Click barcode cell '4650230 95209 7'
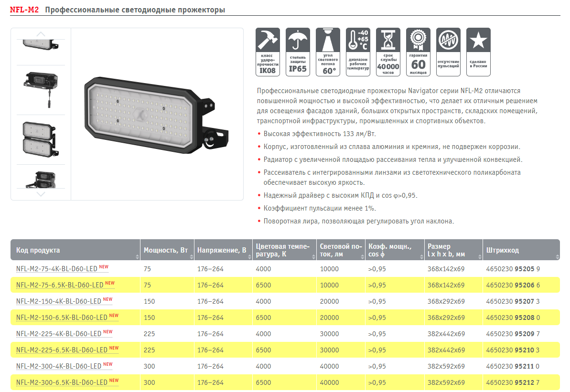 point(513,333)
